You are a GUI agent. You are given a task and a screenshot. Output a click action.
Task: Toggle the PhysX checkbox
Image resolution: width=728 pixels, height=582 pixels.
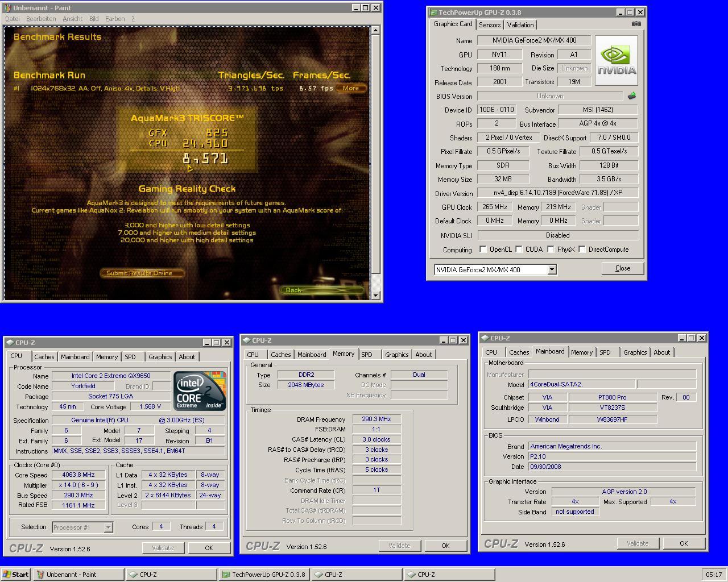tap(551, 249)
